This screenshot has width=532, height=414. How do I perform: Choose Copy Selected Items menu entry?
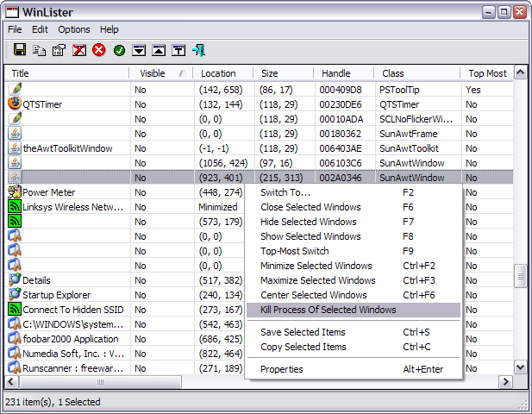pyautogui.click(x=354, y=347)
